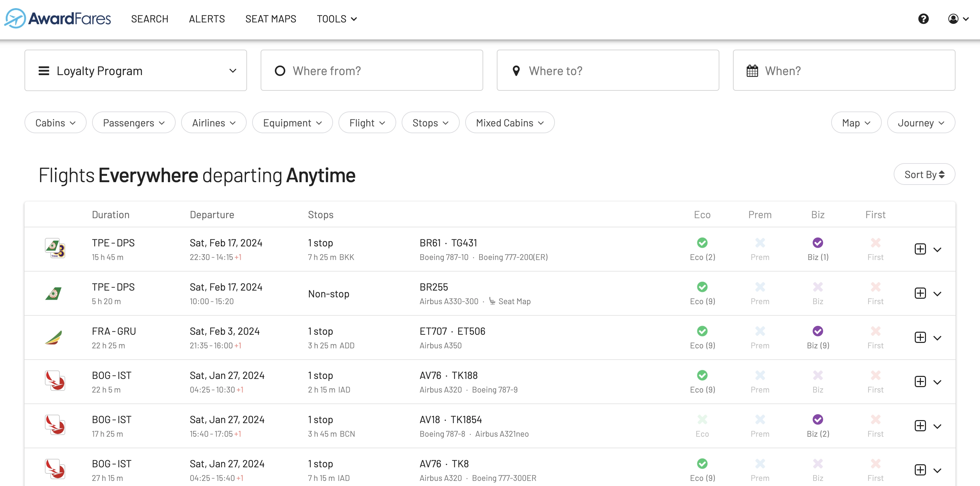
Task: Open the Loyalty Program dropdown
Action: tap(136, 70)
